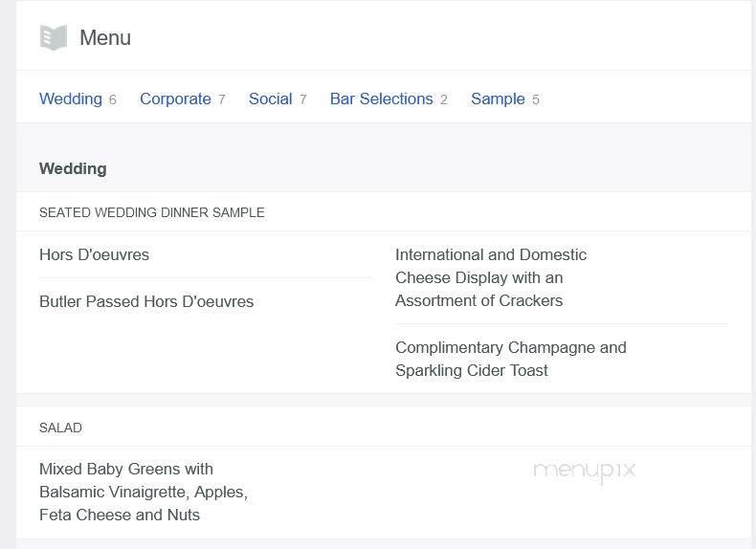Show the Sample menu tab
Screen dimensions: 756x549
coord(498,99)
